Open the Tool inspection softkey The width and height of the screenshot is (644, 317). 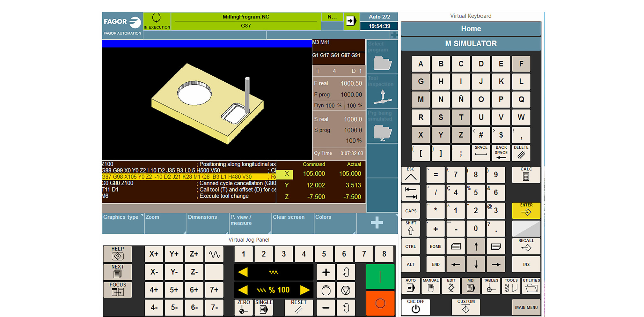click(382, 92)
